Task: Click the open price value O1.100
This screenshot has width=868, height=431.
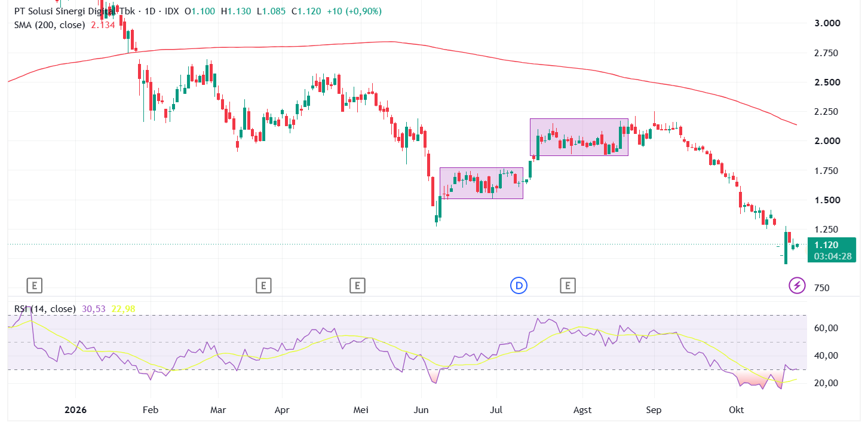Action: click(x=198, y=11)
